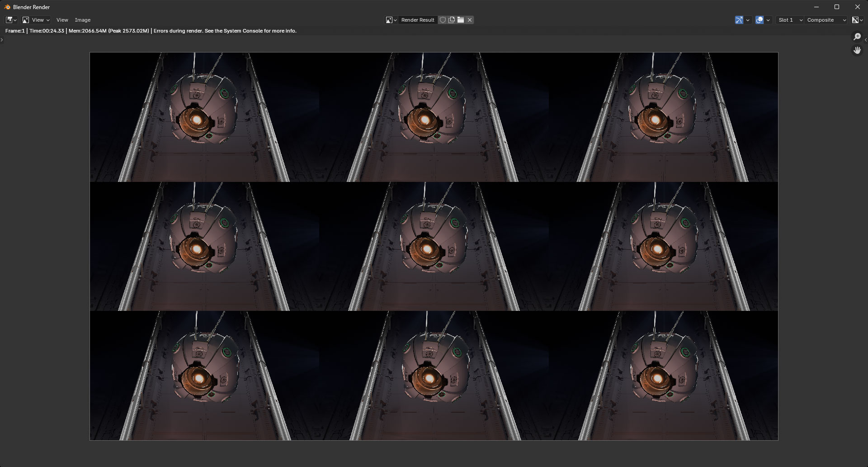Screen dimensions: 868x467
Task: Click the bottom-right rendered sphere tile
Action: click(664, 376)
